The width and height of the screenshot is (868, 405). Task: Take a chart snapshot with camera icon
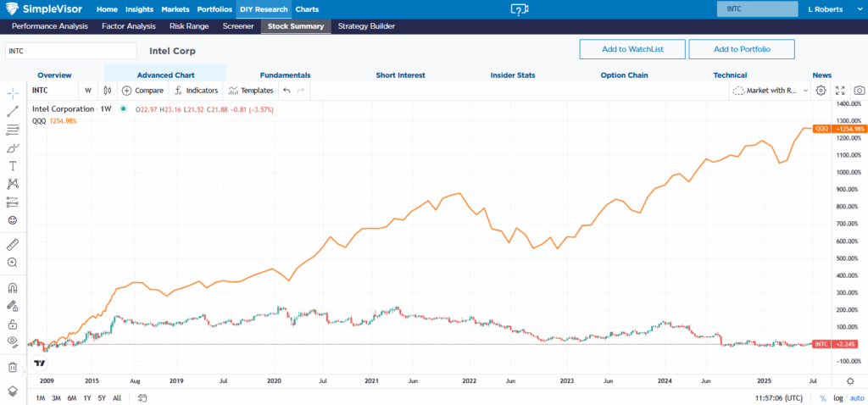click(x=860, y=90)
